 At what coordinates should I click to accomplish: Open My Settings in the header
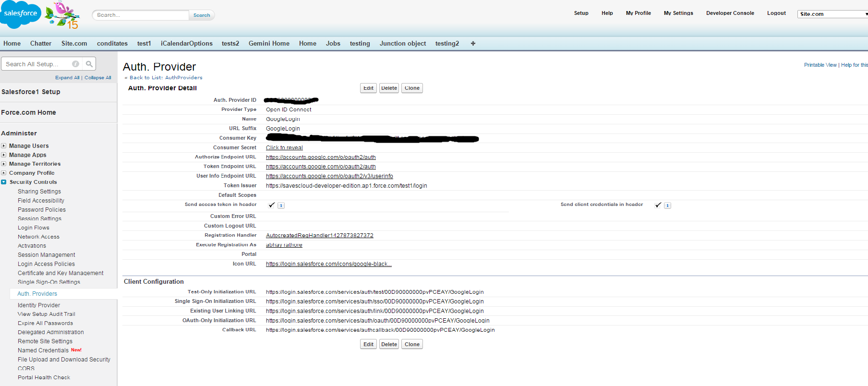[x=678, y=13]
